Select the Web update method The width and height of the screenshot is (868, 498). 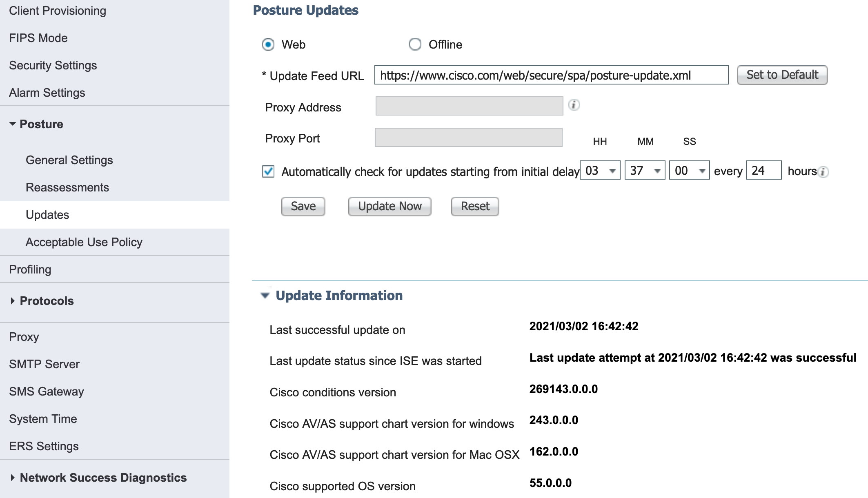(x=268, y=44)
